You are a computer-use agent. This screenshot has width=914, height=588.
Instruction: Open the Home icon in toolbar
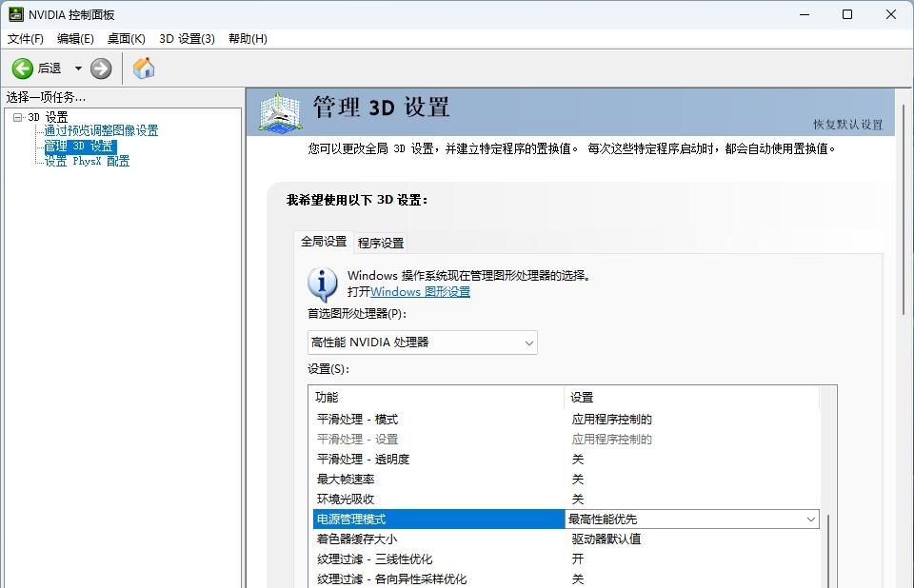click(x=144, y=69)
